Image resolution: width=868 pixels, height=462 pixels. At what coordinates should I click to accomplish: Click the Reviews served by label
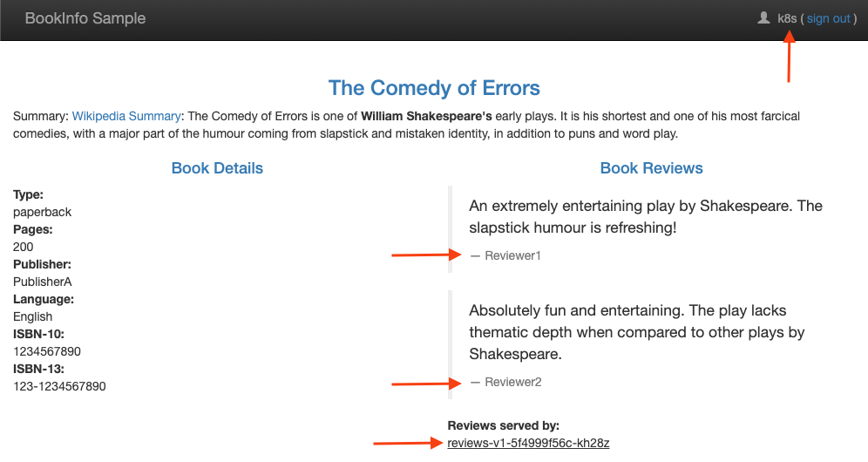[503, 425]
